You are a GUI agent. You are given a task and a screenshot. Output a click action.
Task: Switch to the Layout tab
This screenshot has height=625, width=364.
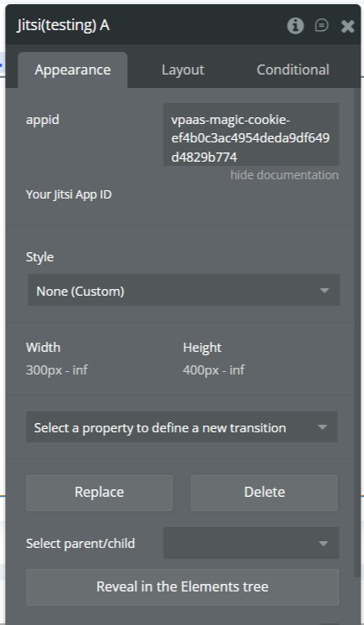pos(182,70)
